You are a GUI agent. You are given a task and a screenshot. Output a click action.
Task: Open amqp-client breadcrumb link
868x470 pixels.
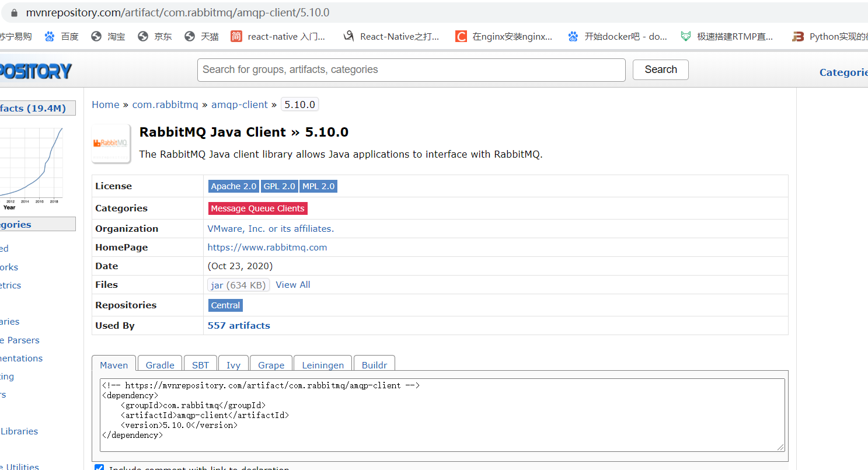(239, 105)
